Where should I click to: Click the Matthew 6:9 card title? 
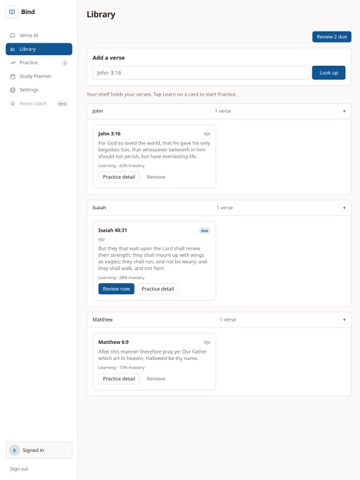pyautogui.click(x=113, y=342)
